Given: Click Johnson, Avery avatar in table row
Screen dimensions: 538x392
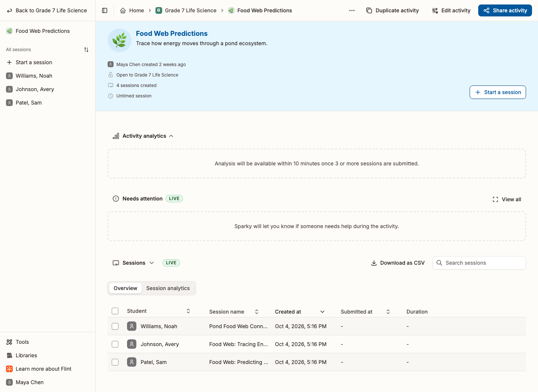Looking at the screenshot, I should (x=132, y=344).
